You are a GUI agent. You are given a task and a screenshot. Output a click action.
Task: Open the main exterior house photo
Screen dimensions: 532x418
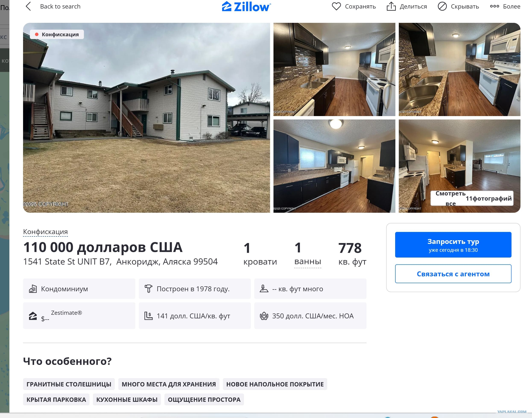coord(146,118)
